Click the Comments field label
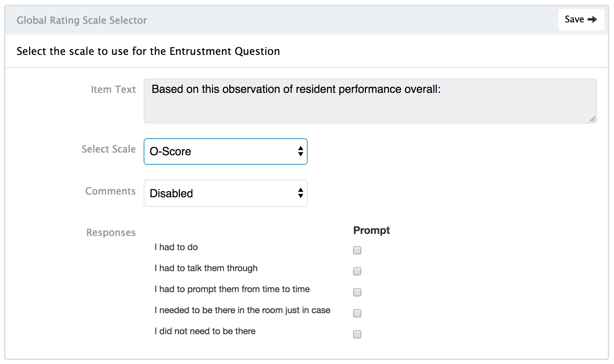Viewport: 614px width, 364px height. (x=110, y=191)
